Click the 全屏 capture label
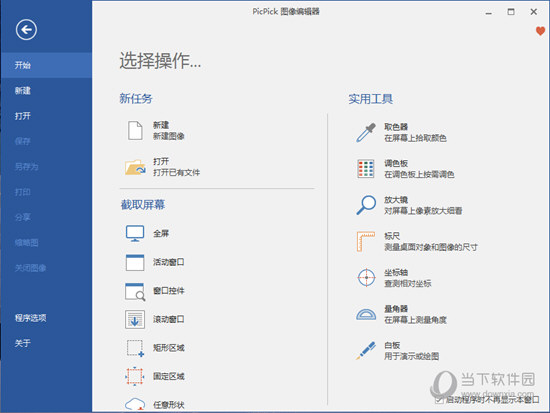This screenshot has height=413, width=550. click(161, 234)
